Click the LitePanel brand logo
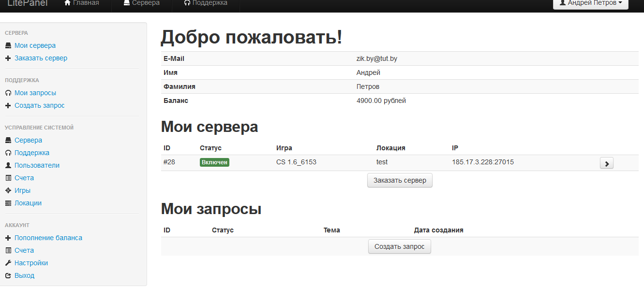644x288 pixels. pyautogui.click(x=28, y=3)
